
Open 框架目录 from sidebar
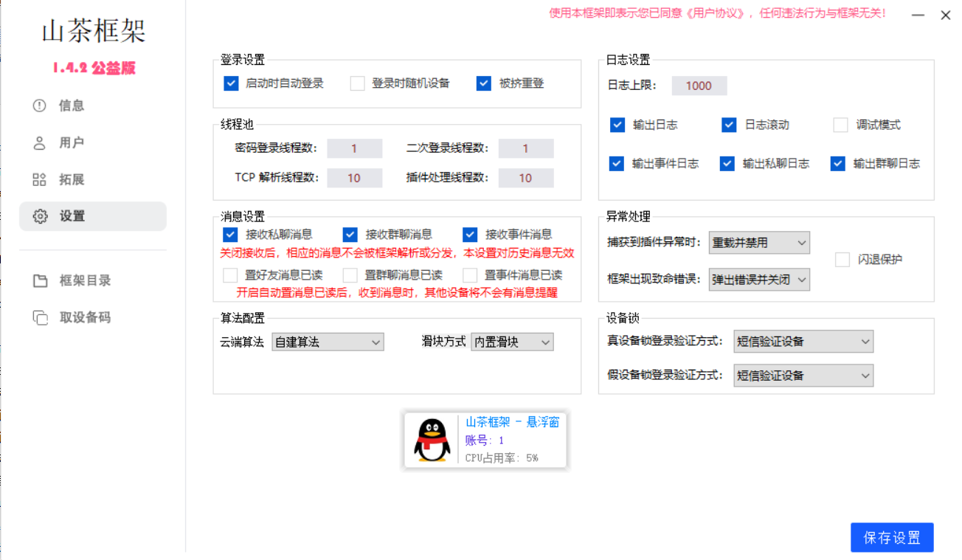click(93, 280)
